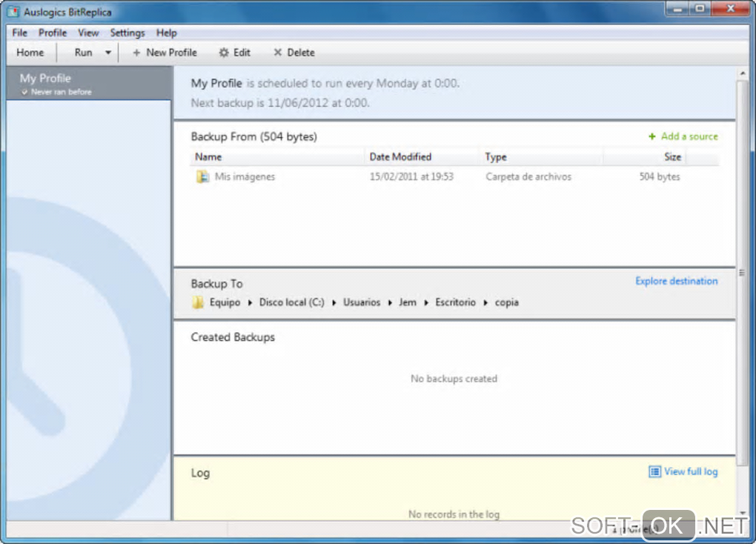Create a New Profile
The image size is (756, 544).
pos(165,53)
